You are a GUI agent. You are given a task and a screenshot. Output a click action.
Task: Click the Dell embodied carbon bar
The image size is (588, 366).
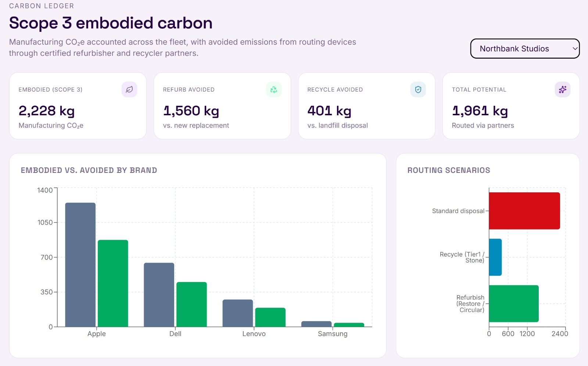[x=159, y=295]
